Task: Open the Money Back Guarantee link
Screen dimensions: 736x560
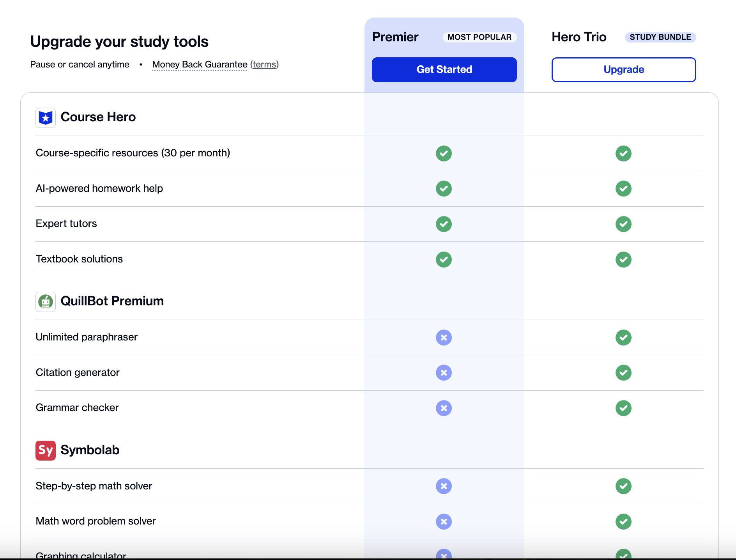Action: [200, 64]
